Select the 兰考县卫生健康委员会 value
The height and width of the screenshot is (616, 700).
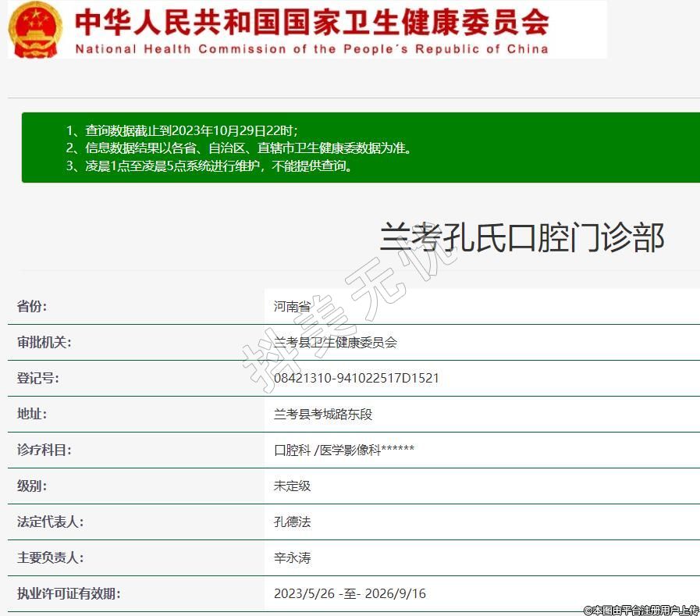coord(336,342)
